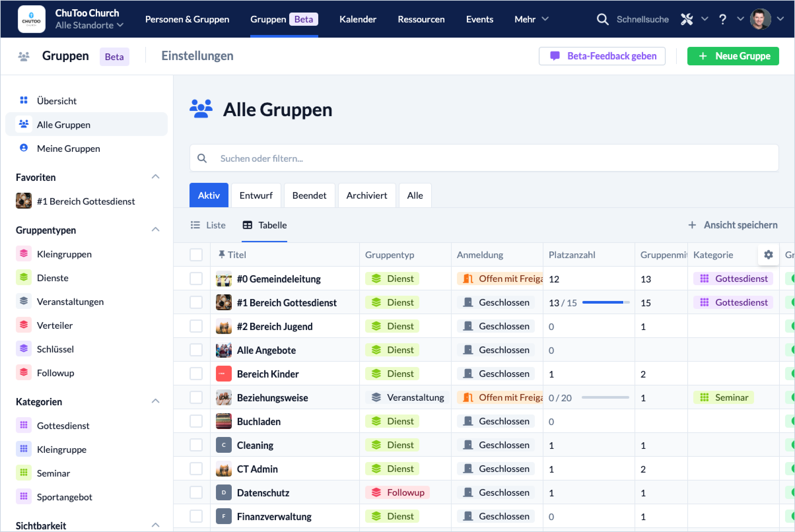The height and width of the screenshot is (532, 795).
Task: Open the Übersicht grid icon
Action: 23,100
